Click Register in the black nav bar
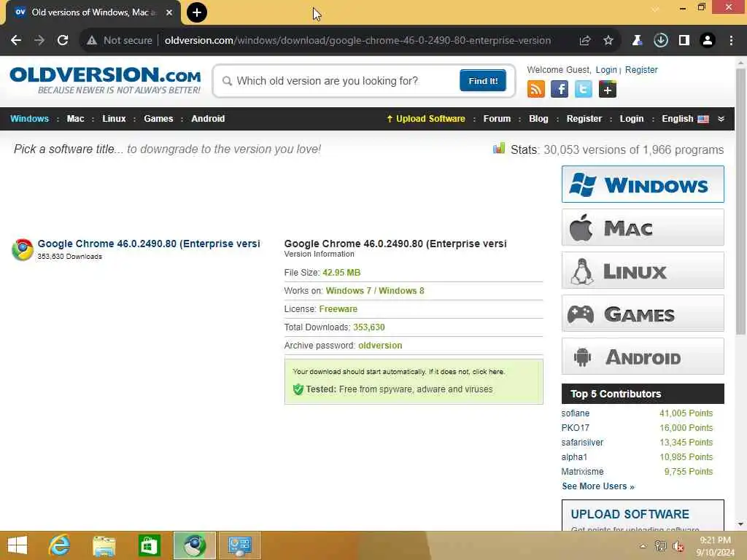The height and width of the screenshot is (560, 747). coord(584,119)
